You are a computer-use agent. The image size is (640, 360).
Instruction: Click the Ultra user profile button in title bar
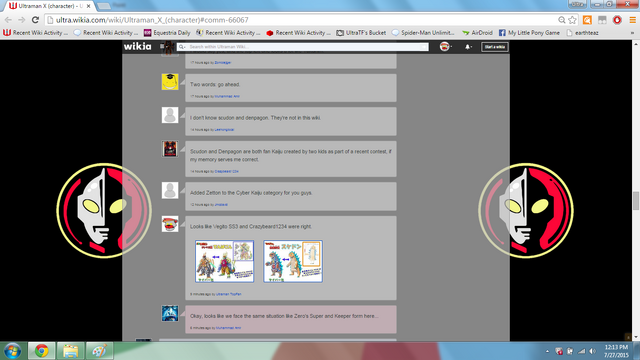coord(577,4)
